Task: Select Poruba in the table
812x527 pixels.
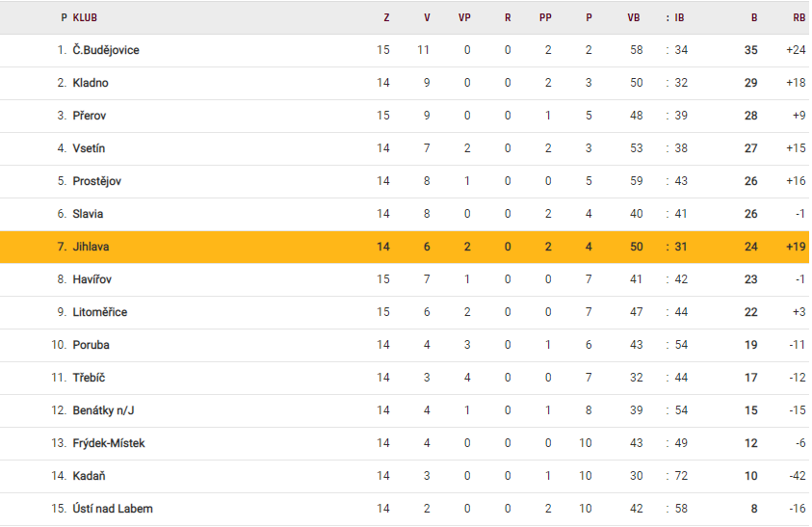Action: pos(91,345)
